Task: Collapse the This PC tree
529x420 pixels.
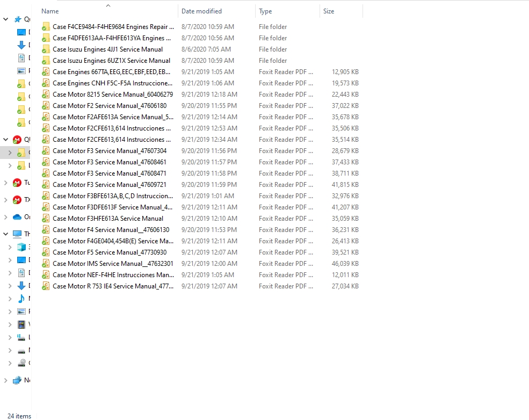Action: (x=6, y=234)
